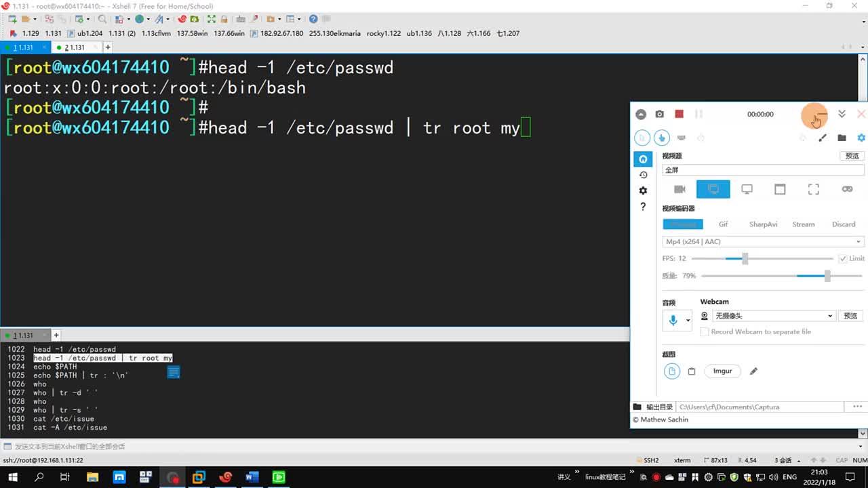Viewport: 868px width, 488px height.
Task: Click the blue gear settings icon in Captura
Action: [861, 138]
